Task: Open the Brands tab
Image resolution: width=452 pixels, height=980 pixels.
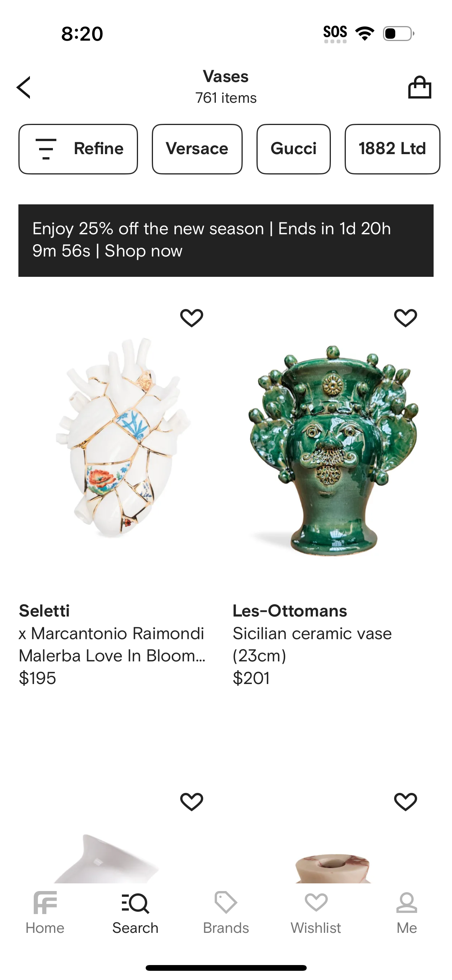Action: pyautogui.click(x=226, y=913)
